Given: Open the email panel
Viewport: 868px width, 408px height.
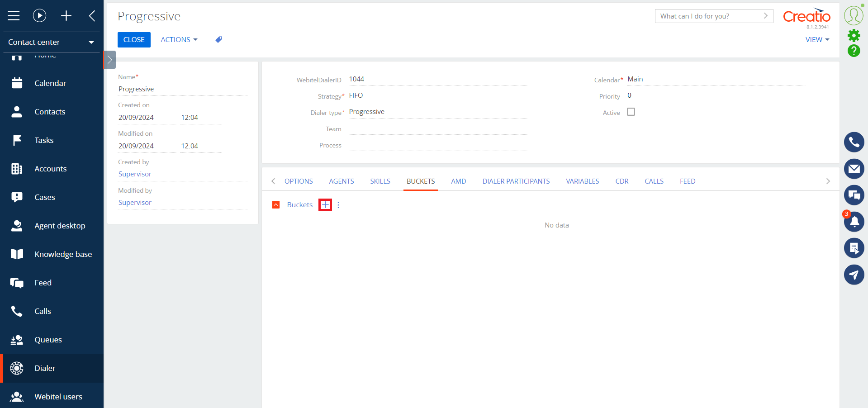Looking at the screenshot, I should coord(854,169).
